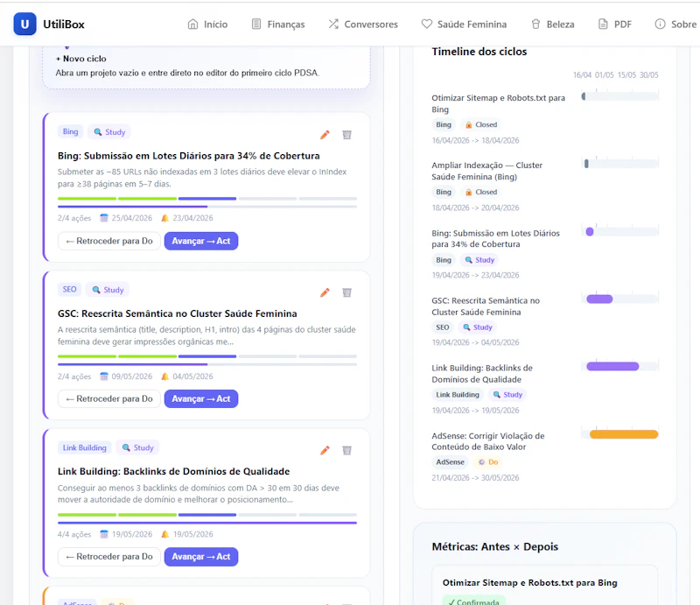Click the Confirmada badge in Métricas panel
The image size is (700, 605).
tap(474, 601)
